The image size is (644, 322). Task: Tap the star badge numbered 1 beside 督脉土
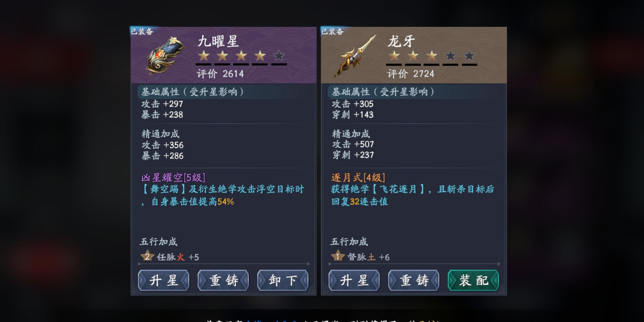pos(338,256)
